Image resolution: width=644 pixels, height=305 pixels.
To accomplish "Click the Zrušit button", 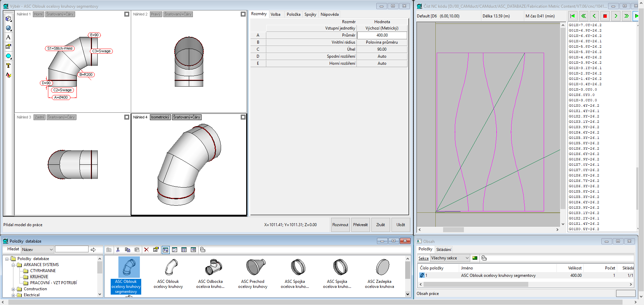I will [x=380, y=225].
